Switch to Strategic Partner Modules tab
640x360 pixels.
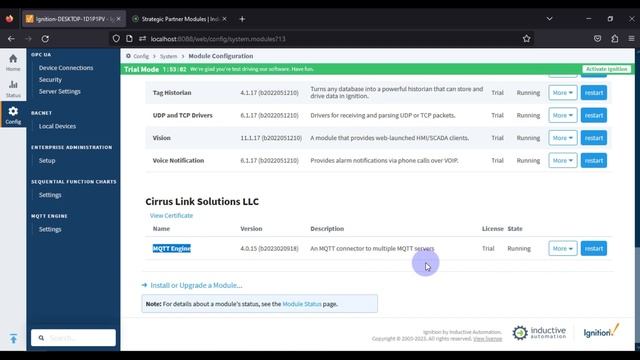(x=180, y=19)
